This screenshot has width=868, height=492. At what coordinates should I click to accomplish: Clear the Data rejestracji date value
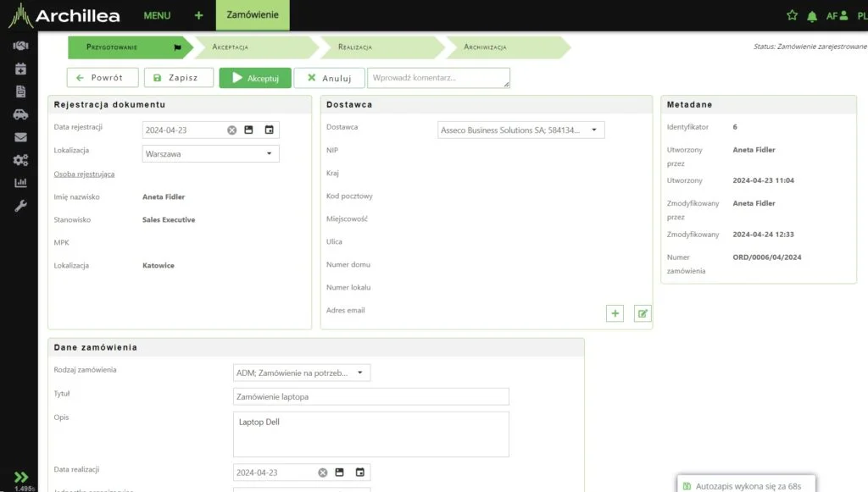[x=231, y=130]
